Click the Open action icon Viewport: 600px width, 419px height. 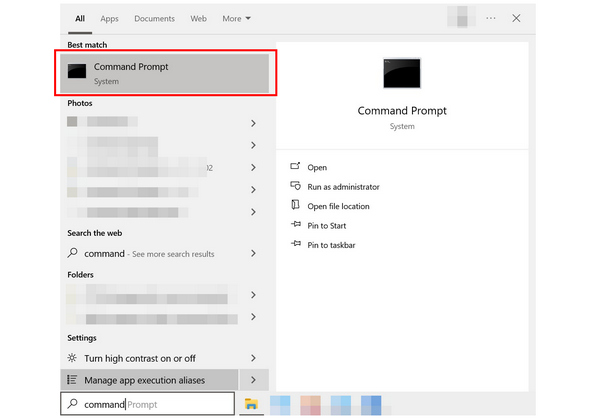click(295, 167)
